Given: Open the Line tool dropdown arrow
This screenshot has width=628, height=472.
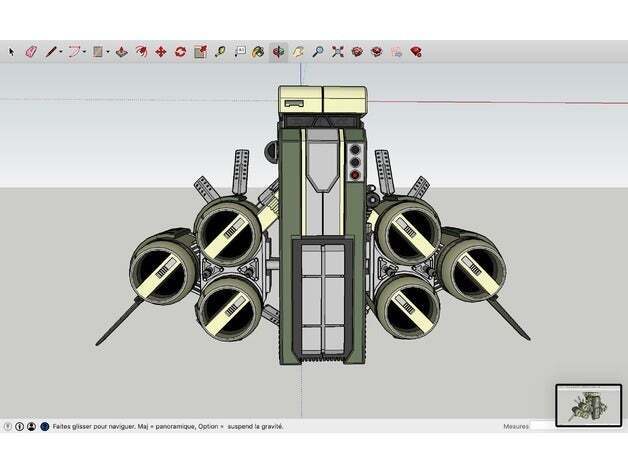Looking at the screenshot, I should [61, 52].
